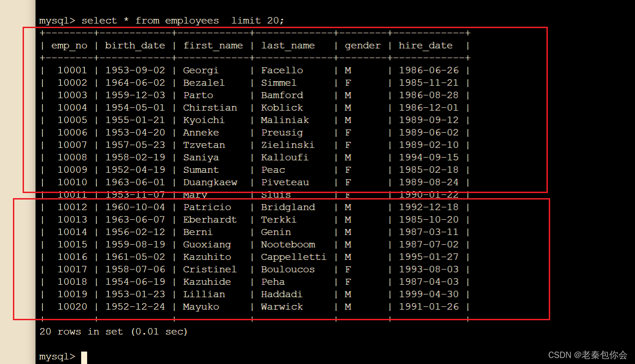Click hire date 1989-06-02
Image resolution: width=635 pixels, height=364 pixels.
(429, 133)
